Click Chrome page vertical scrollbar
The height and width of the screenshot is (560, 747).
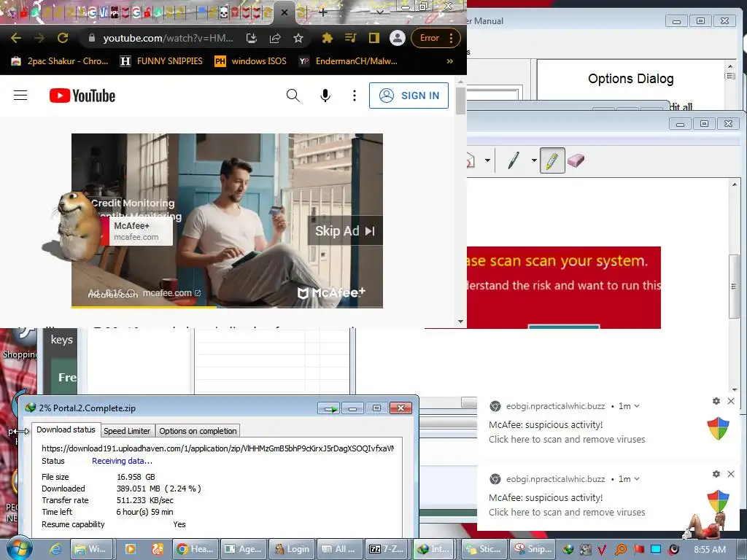(460, 101)
